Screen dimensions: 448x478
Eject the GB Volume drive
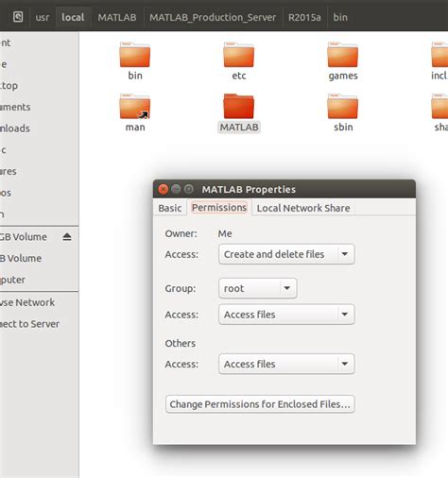67,237
